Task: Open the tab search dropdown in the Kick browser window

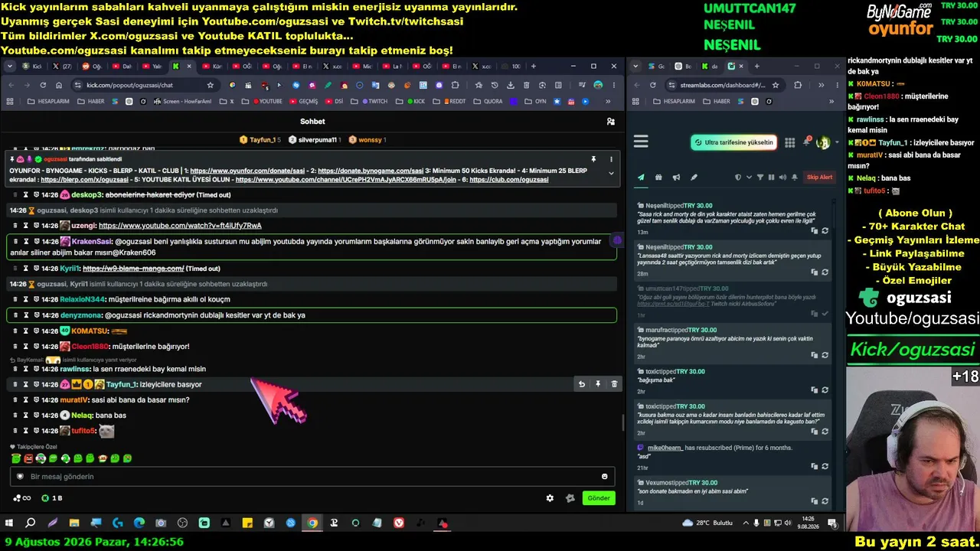Action: click(x=10, y=67)
